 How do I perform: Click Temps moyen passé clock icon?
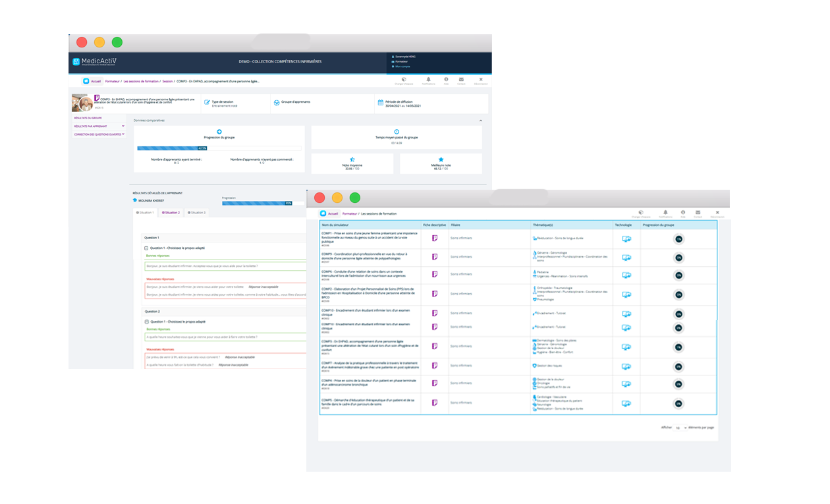[397, 132]
